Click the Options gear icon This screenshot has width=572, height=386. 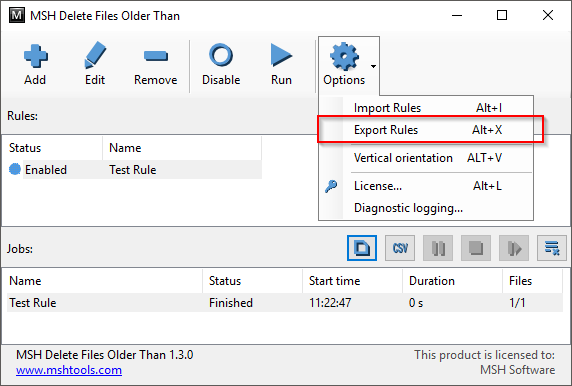tap(344, 56)
